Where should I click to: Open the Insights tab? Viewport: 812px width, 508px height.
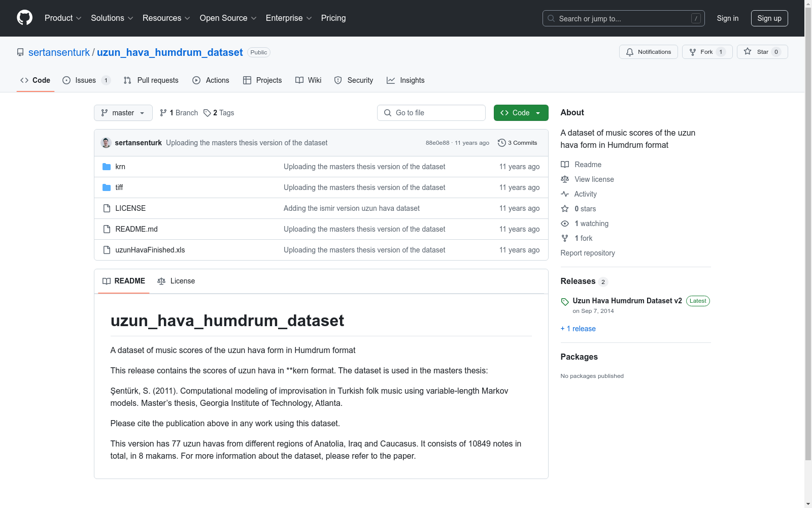click(405, 80)
